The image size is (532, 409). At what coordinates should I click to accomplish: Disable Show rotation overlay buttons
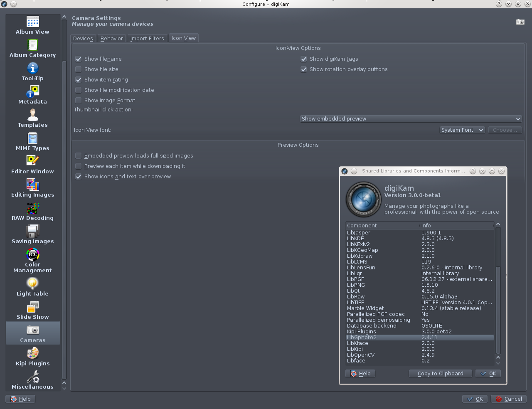point(303,69)
